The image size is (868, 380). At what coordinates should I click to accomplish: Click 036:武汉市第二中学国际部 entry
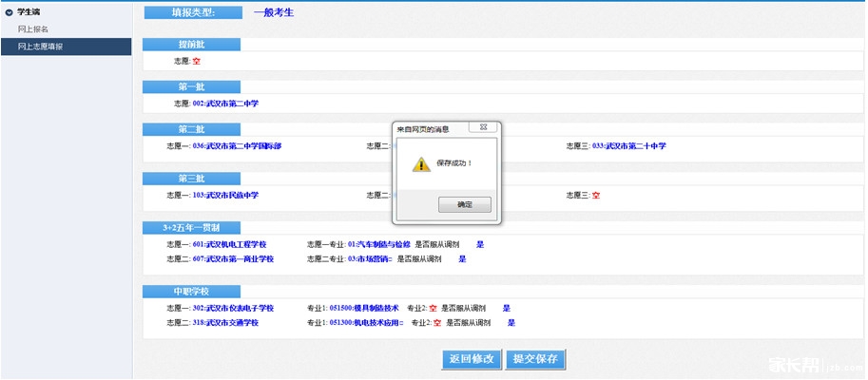(x=237, y=146)
